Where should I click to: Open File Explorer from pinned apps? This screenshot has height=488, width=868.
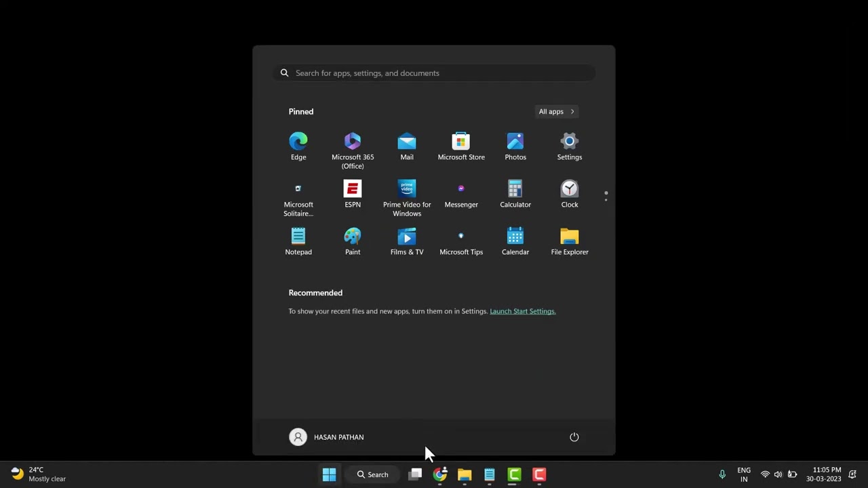click(x=570, y=242)
